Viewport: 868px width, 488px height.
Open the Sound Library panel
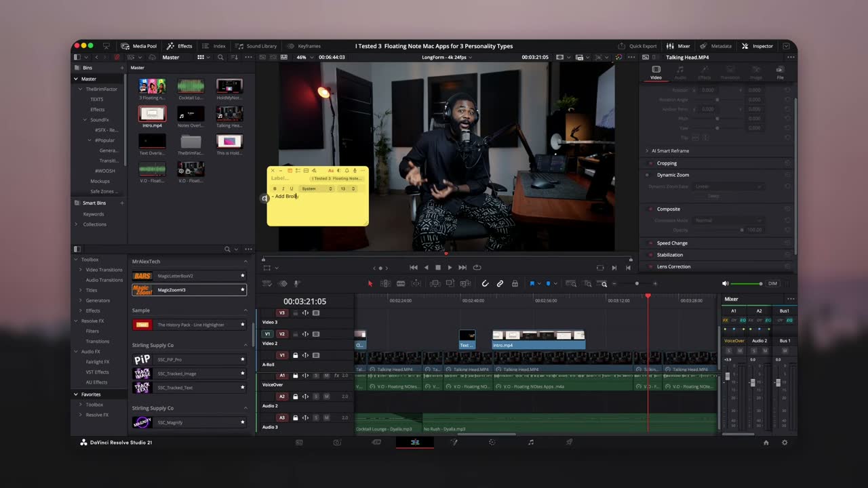(x=256, y=46)
